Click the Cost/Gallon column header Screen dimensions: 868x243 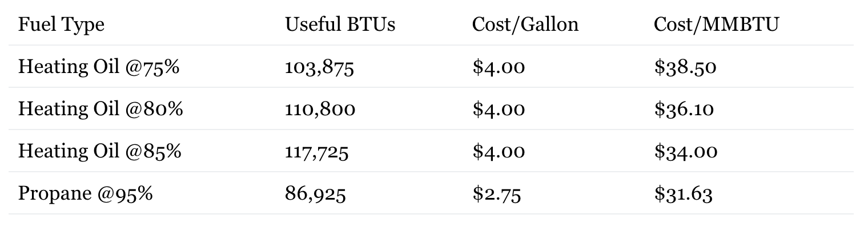[x=525, y=25]
